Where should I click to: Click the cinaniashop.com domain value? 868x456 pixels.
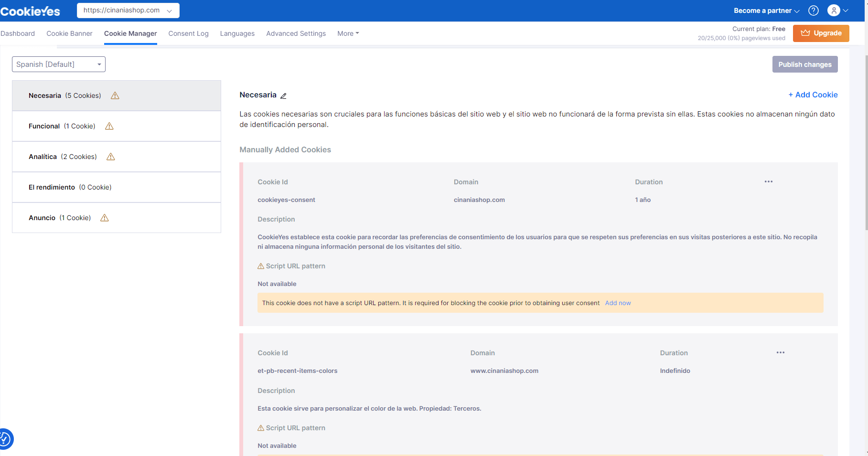pyautogui.click(x=479, y=200)
